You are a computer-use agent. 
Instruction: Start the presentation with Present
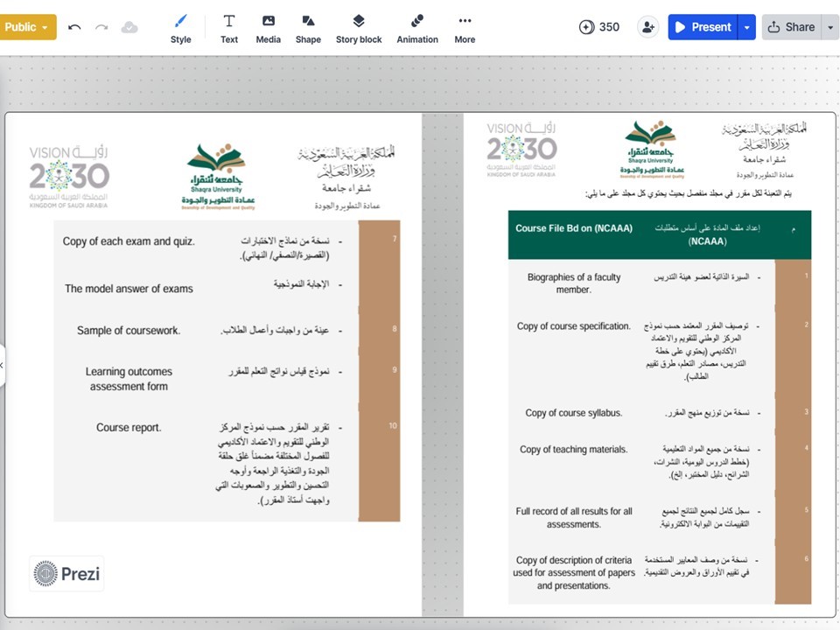703,27
